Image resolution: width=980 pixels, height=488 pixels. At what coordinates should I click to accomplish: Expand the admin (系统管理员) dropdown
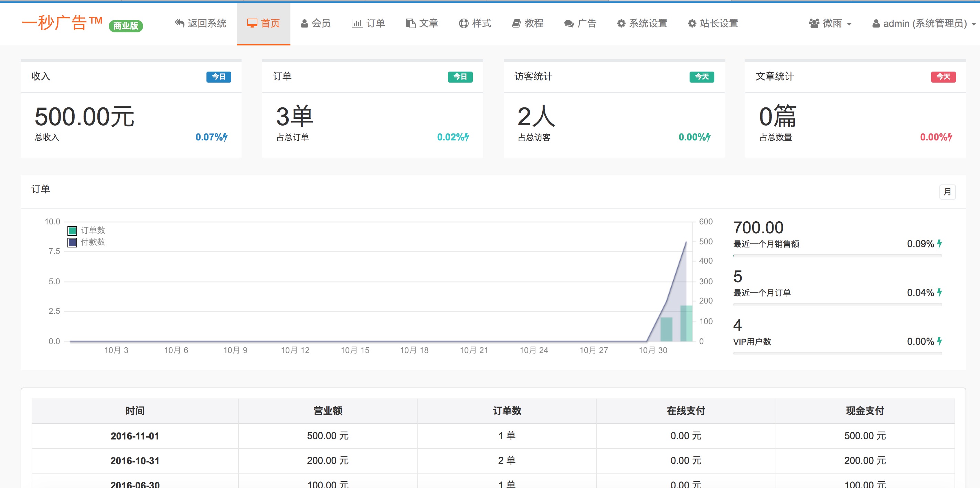[925, 24]
